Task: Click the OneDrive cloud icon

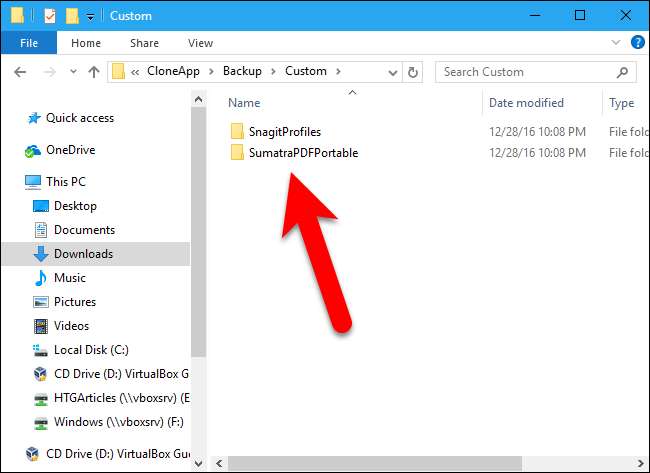Action: point(33,151)
